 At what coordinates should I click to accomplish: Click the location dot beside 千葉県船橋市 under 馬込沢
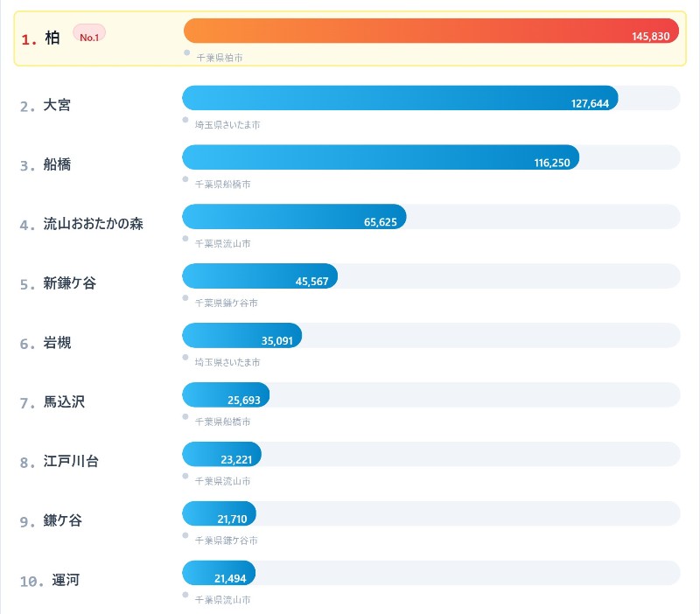click(185, 414)
